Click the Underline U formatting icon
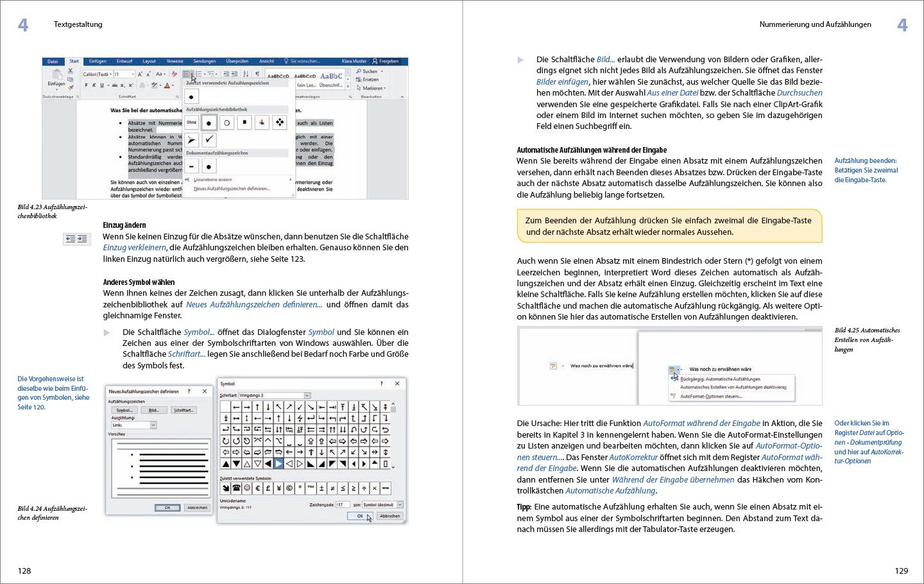 101,85
